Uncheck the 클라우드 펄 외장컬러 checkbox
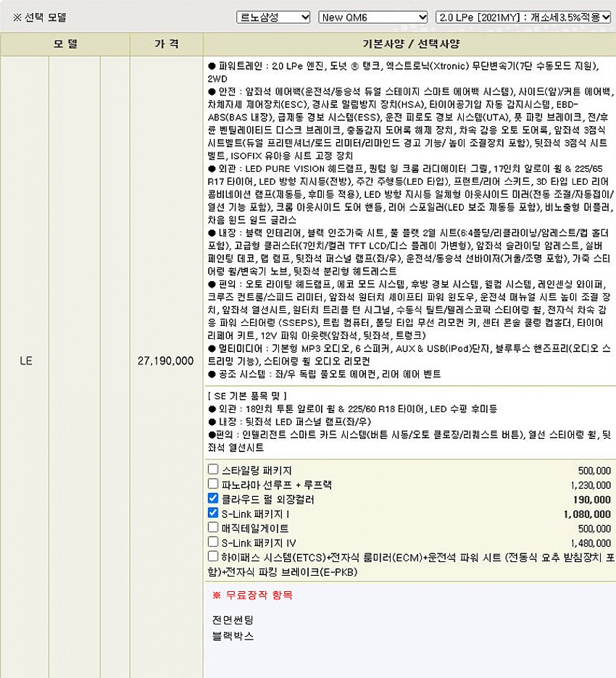 (x=213, y=498)
